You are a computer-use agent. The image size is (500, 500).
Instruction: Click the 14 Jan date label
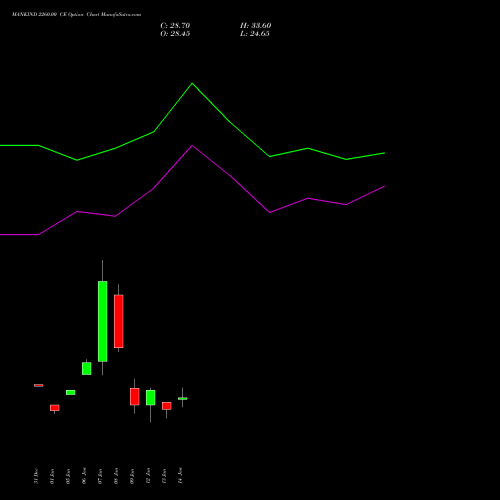coord(180,476)
